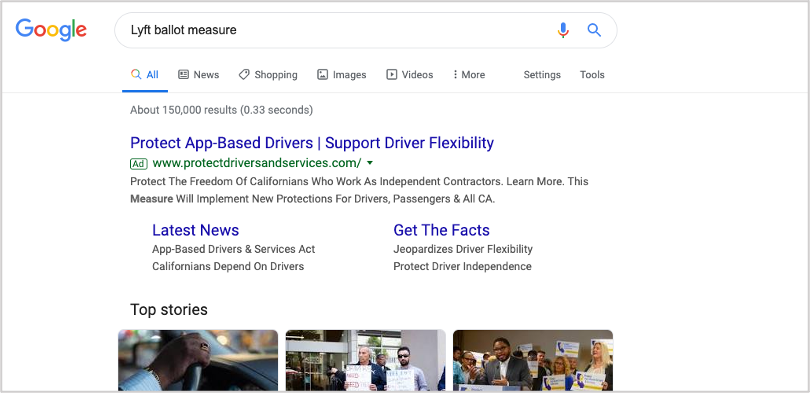
Task: Open the Latest News sitelink
Action: click(195, 230)
